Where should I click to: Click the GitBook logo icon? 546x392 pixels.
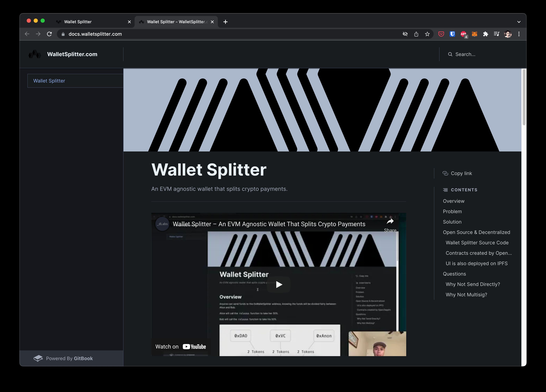coord(38,358)
